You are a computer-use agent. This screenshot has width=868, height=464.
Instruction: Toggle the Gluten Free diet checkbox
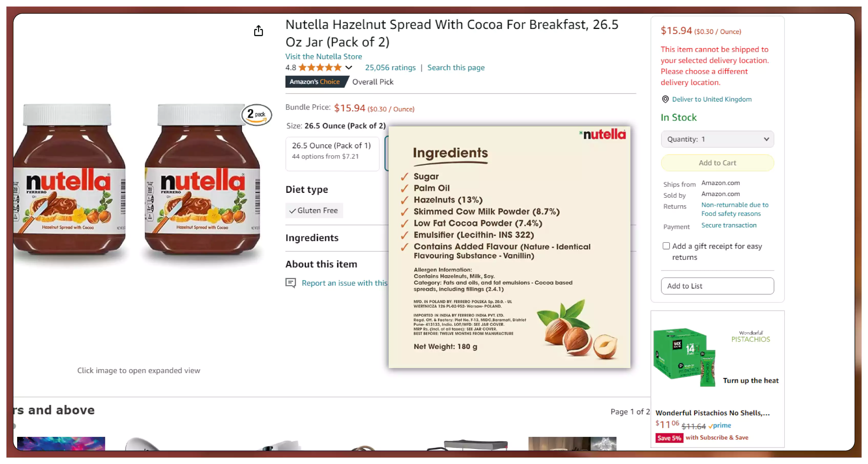click(314, 210)
